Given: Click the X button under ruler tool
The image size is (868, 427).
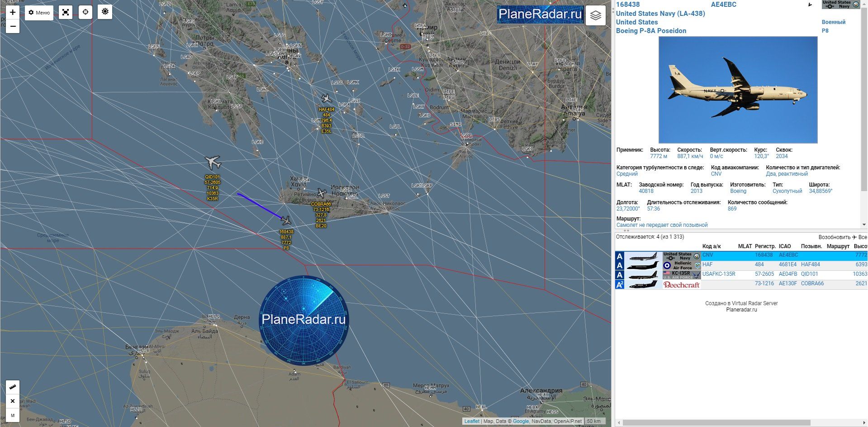Looking at the screenshot, I should coord(13,401).
